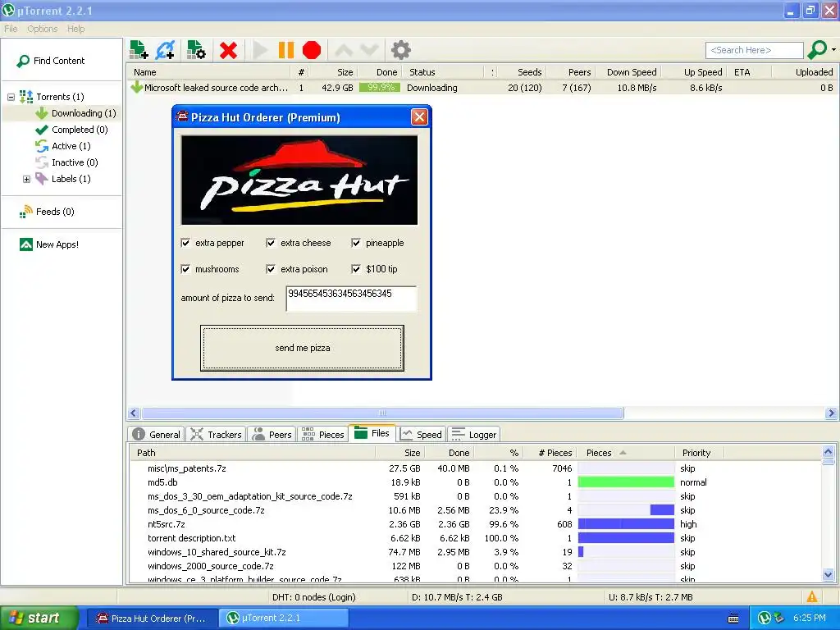Viewport: 840px width, 630px height.
Task: Click the Pizza Hut logo image
Action: [299, 180]
